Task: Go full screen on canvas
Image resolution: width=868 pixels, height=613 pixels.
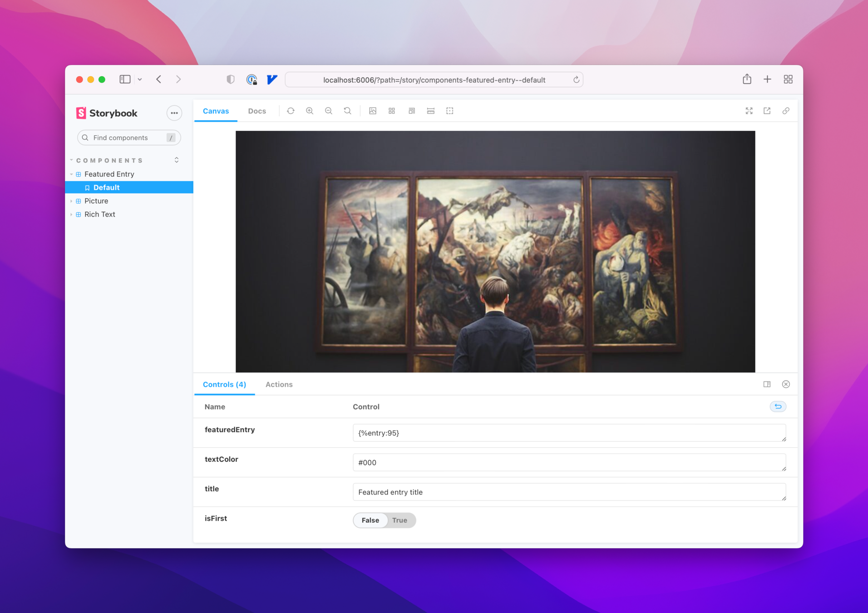Action: click(749, 111)
